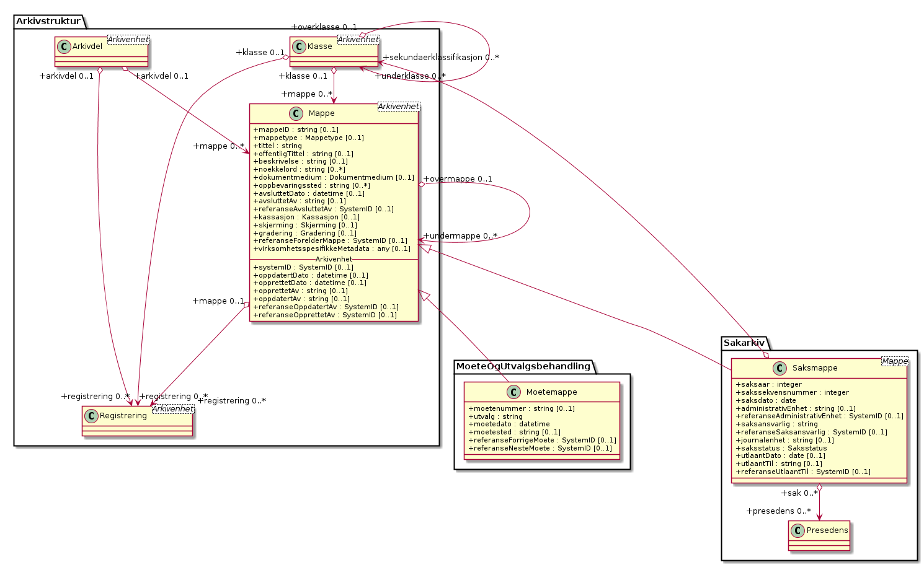924x567 pixels.
Task: Click the +referanseNesteMoete attribute line
Action: 540,449
